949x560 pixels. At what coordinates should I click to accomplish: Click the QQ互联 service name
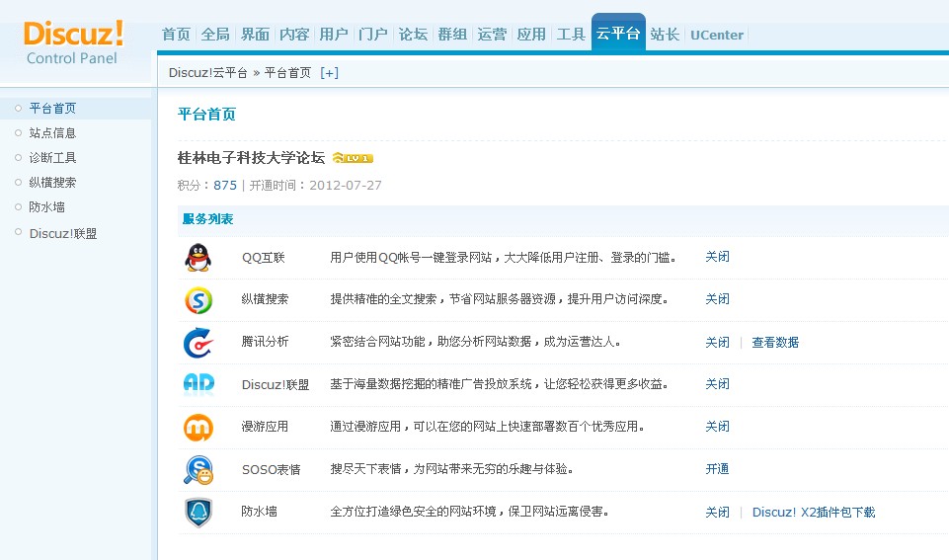pyautogui.click(x=264, y=258)
